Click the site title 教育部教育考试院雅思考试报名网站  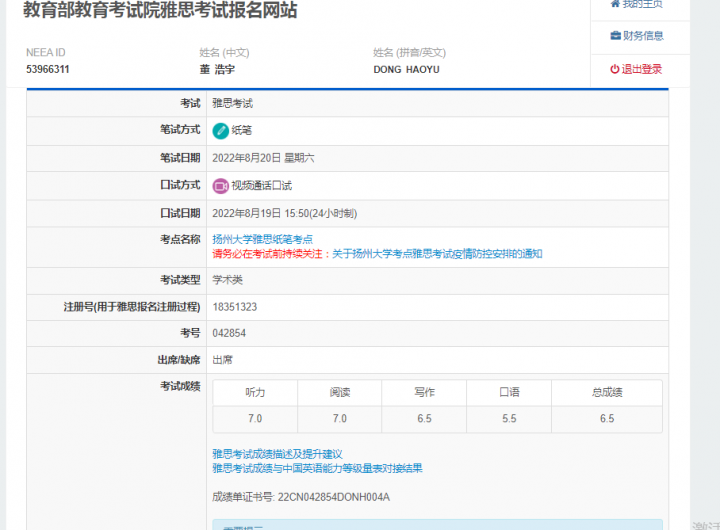pyautogui.click(x=160, y=11)
